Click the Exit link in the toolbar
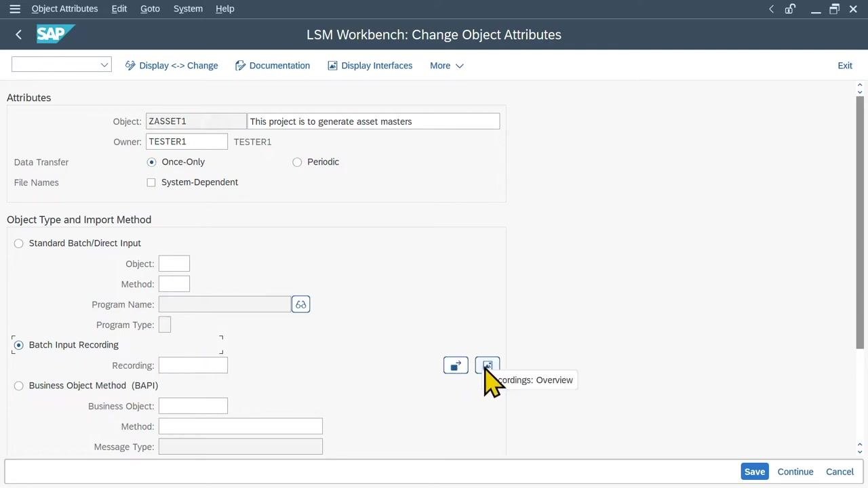This screenshot has height=488, width=868. click(845, 66)
